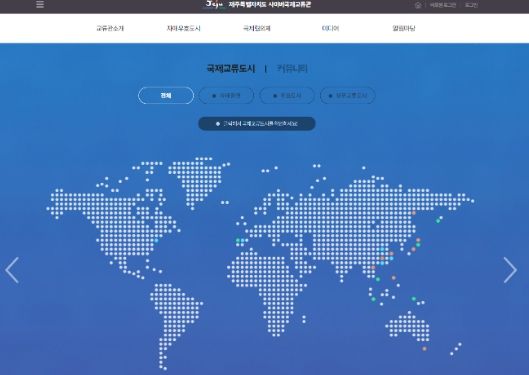Open the 국제협의체 menu

[257, 28]
